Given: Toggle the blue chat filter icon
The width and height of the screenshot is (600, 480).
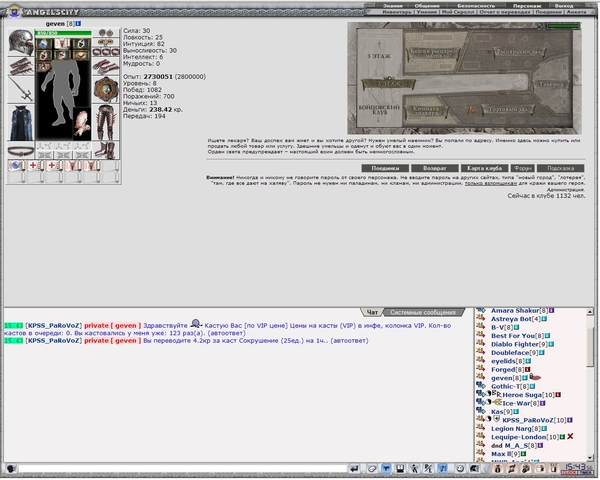Looking at the screenshot, I should [x=386, y=468].
